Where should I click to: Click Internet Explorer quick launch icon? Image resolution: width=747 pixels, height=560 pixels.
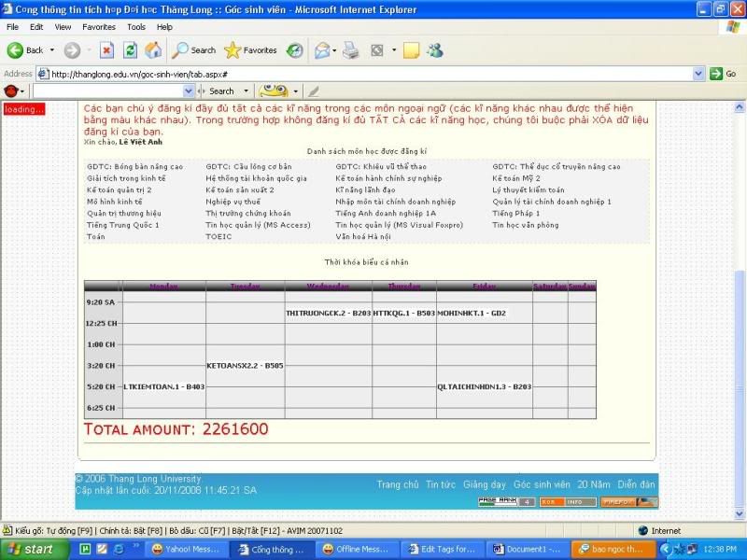pos(118,549)
